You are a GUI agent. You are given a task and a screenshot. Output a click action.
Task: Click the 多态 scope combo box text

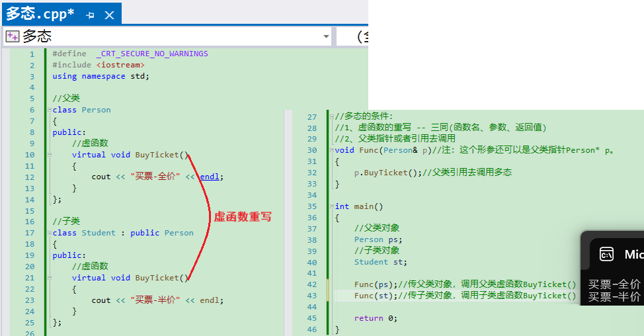pyautogui.click(x=37, y=36)
